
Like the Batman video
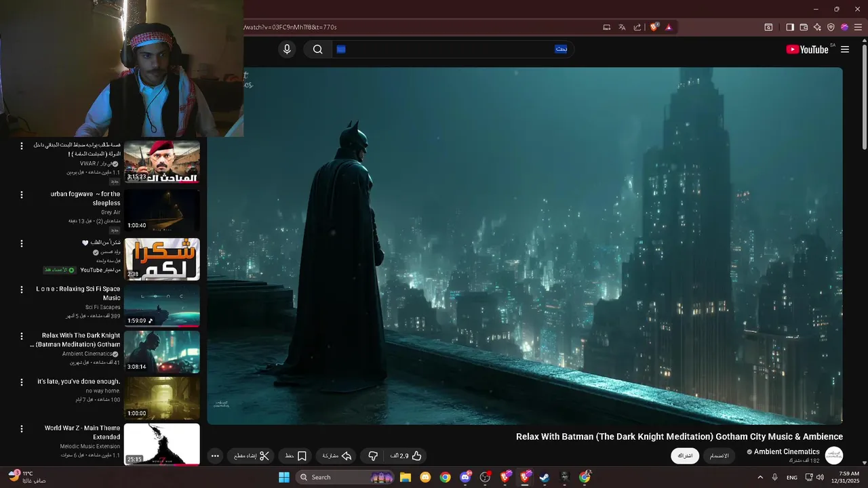(406, 456)
